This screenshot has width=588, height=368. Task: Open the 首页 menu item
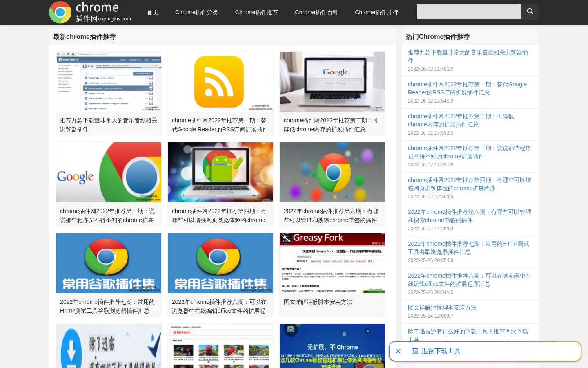coord(153,12)
